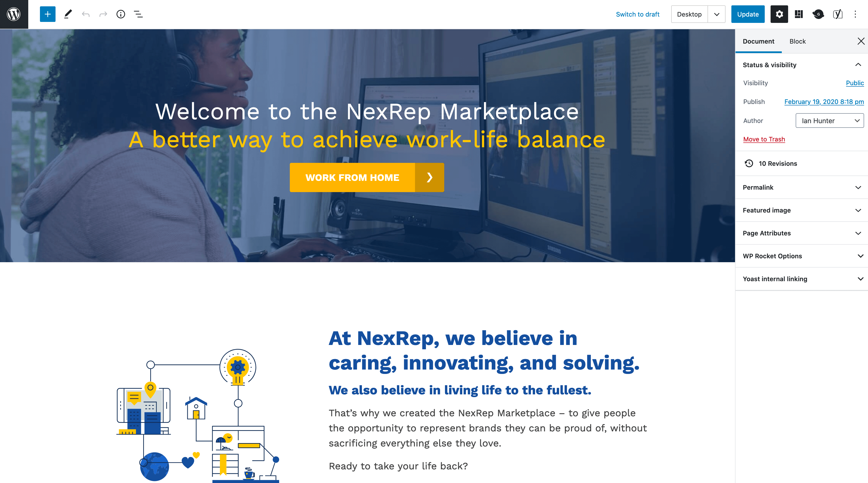Click Move to Trash link
Image resolution: width=868 pixels, height=483 pixels.
764,139
